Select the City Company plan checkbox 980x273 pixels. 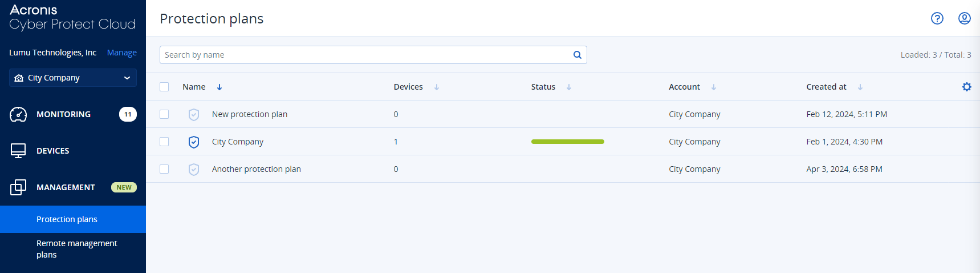[x=164, y=142]
